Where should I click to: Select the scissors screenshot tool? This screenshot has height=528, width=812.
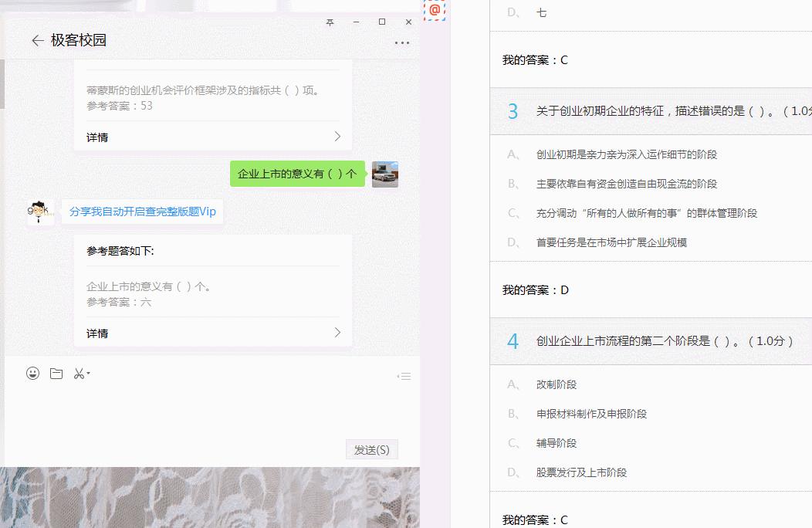78,374
